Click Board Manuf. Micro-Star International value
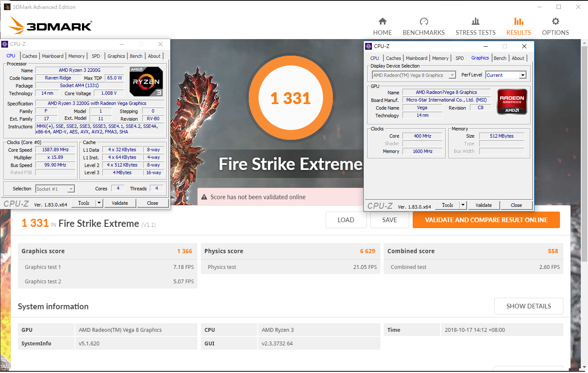Viewport: 588px width, 373px height. [x=446, y=100]
